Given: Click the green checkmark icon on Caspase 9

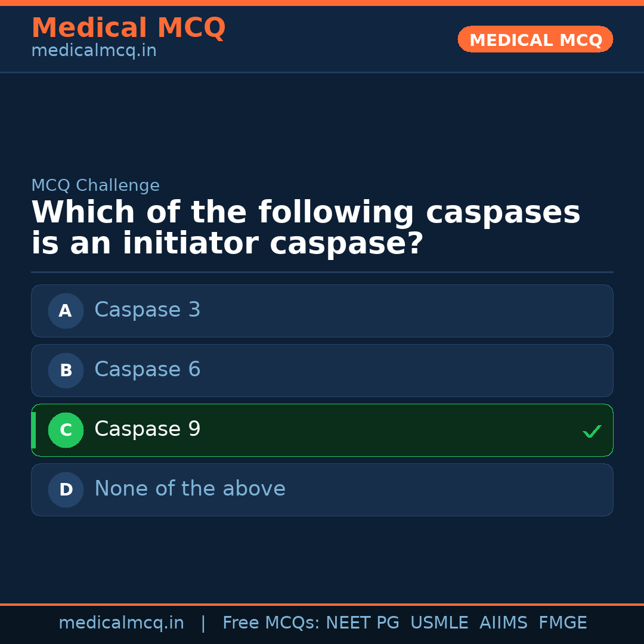Looking at the screenshot, I should tap(592, 431).
